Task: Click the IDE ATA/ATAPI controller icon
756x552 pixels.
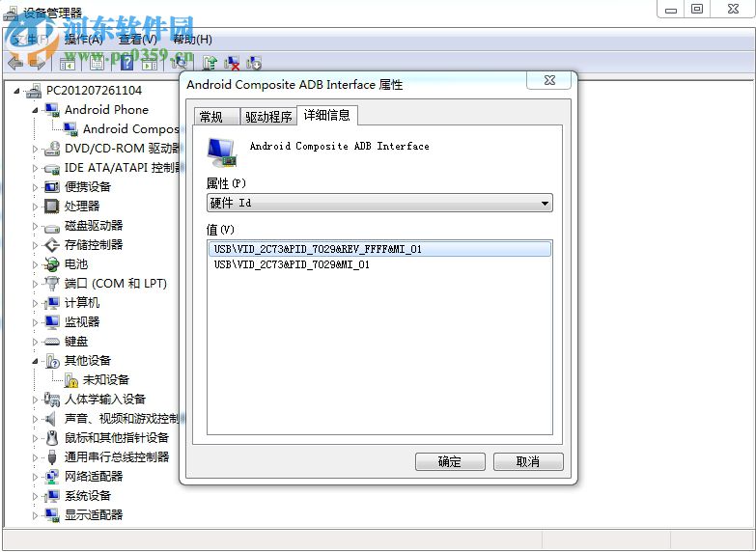Action: (x=52, y=168)
